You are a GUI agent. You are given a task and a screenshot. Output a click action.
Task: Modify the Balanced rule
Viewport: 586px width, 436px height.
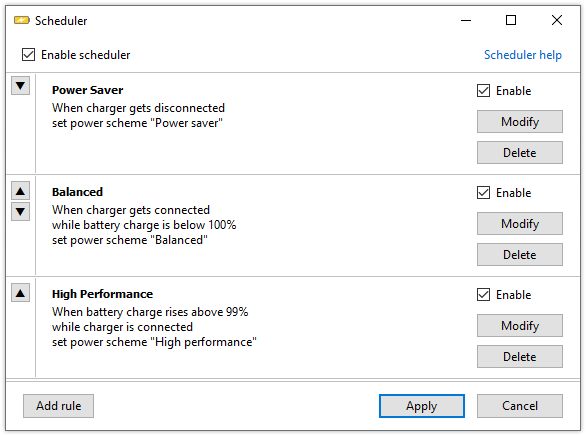[519, 223]
